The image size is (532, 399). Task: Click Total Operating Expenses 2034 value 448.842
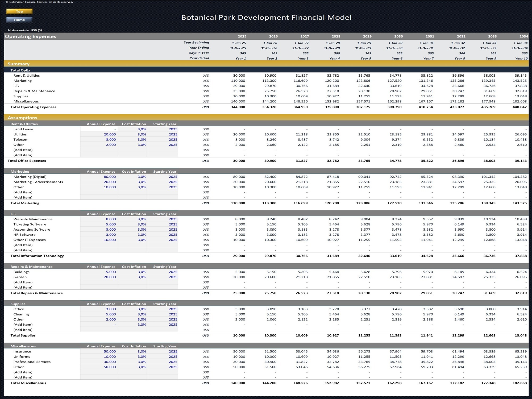[519, 107]
